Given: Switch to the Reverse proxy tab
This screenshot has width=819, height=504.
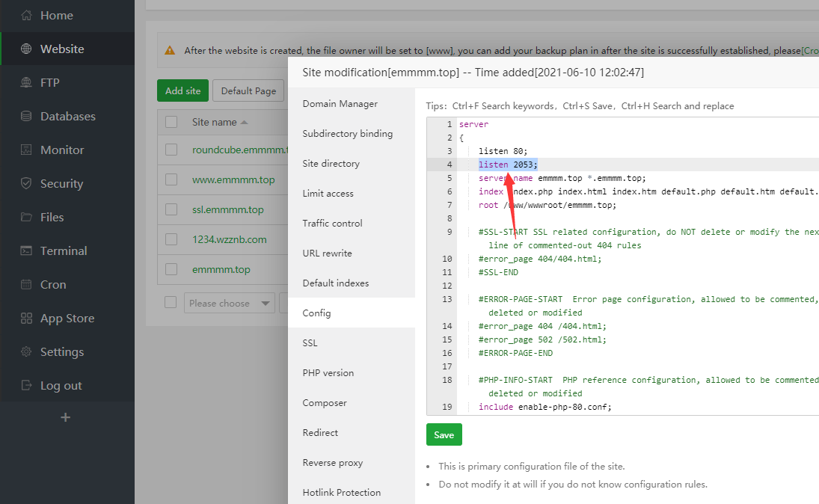Looking at the screenshot, I should pyautogui.click(x=332, y=462).
